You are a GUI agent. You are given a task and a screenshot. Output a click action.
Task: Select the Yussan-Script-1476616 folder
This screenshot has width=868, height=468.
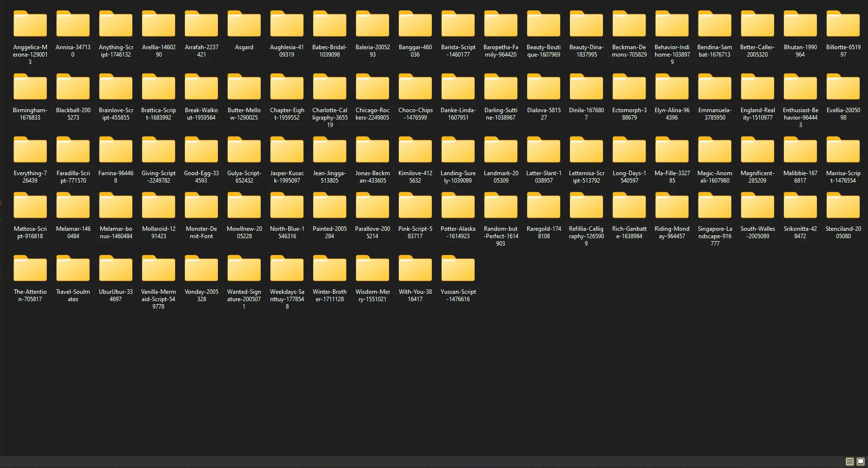tap(458, 279)
